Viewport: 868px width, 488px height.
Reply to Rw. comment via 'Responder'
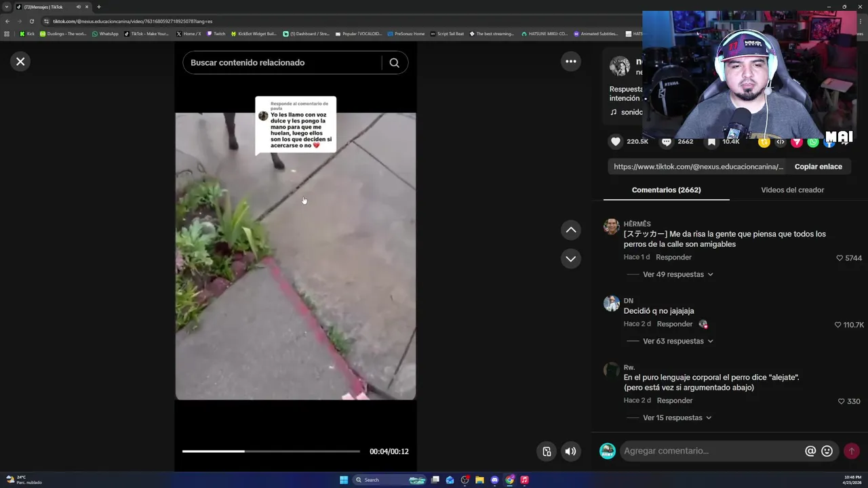[675, 401]
